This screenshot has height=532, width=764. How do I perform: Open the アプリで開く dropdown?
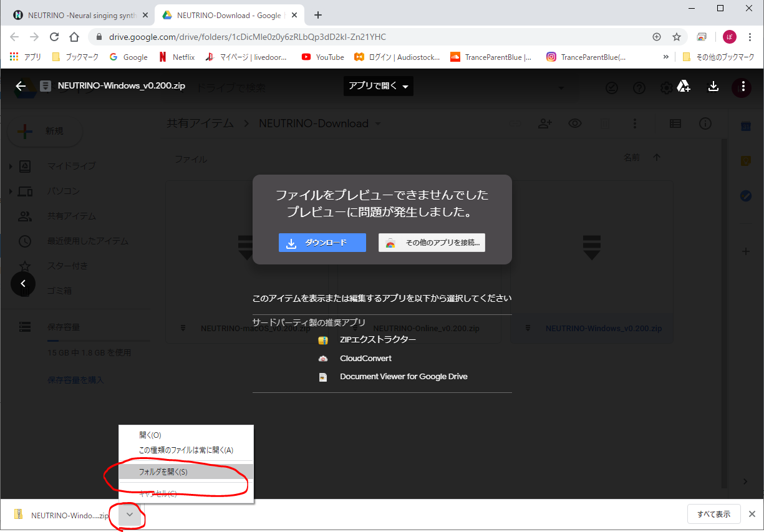click(378, 86)
